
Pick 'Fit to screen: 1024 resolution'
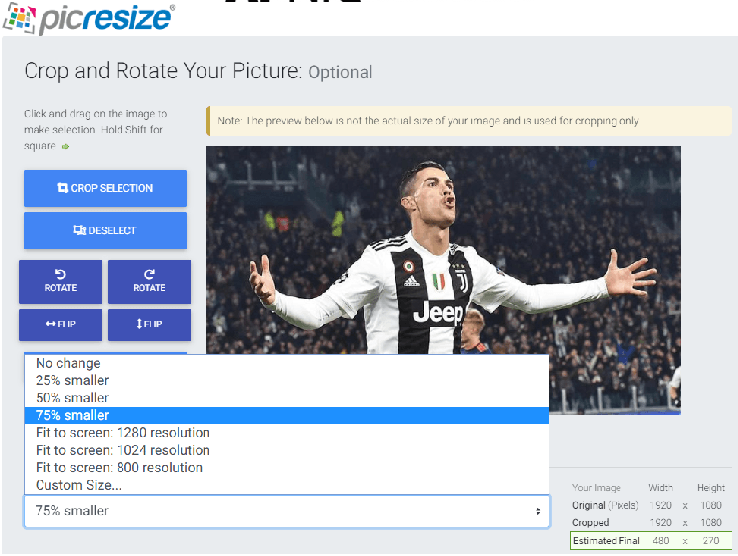pyautogui.click(x=287, y=450)
